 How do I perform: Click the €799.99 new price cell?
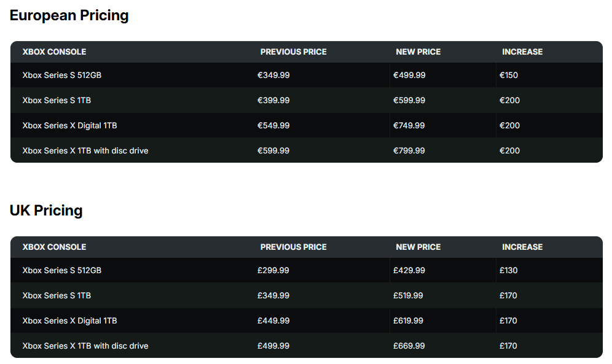click(409, 150)
